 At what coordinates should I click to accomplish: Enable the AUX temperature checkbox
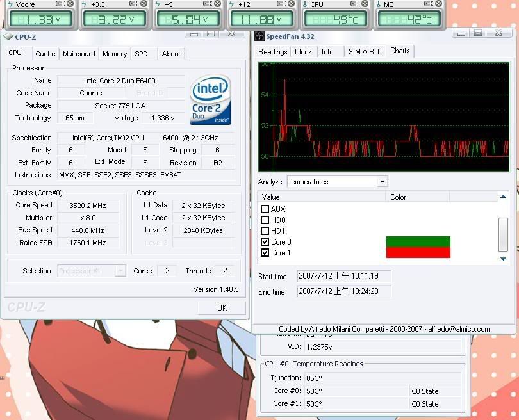[x=265, y=209]
